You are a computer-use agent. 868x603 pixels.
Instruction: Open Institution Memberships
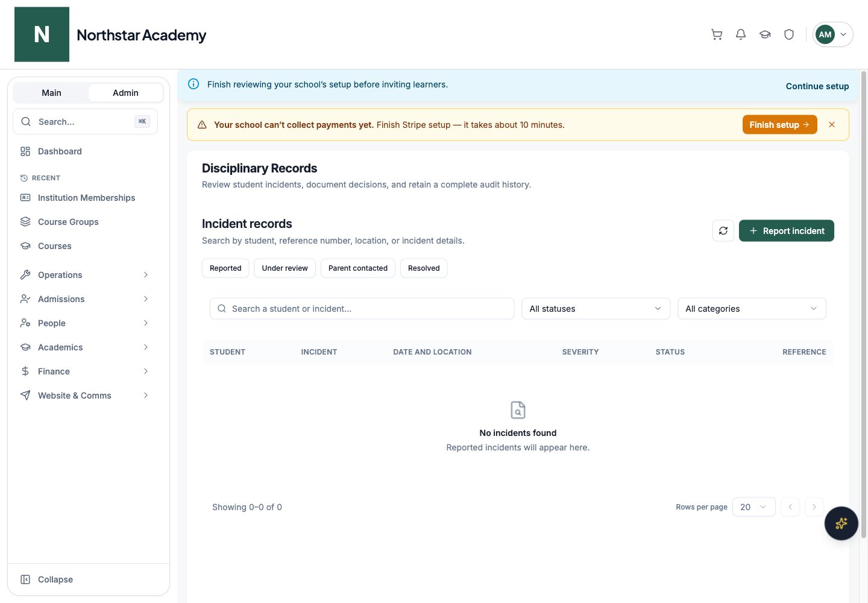[x=85, y=198]
